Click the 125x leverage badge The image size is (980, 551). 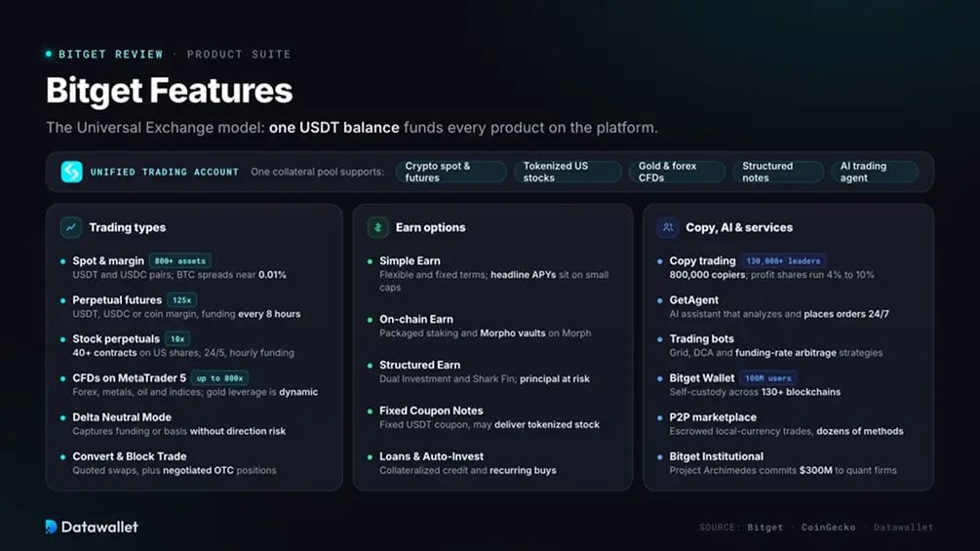click(x=182, y=300)
